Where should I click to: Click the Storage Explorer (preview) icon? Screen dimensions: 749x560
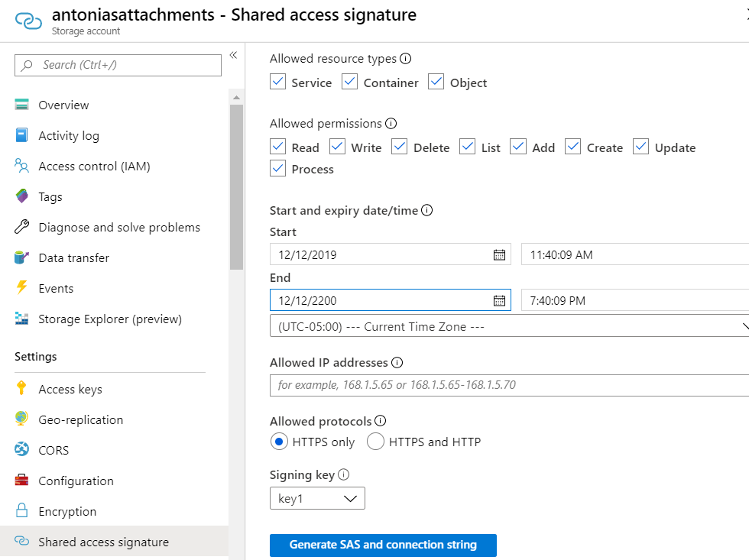[x=21, y=319]
